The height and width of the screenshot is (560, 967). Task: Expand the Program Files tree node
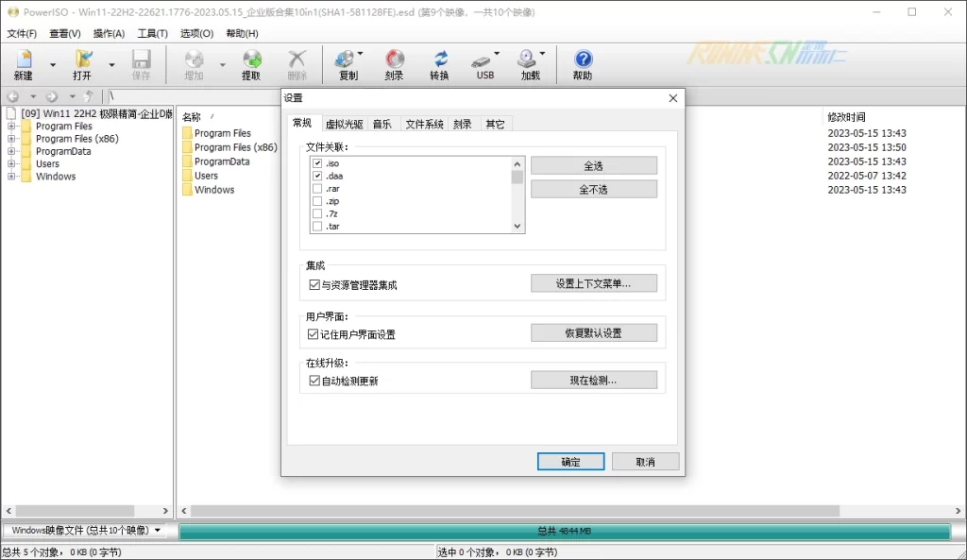[12, 126]
